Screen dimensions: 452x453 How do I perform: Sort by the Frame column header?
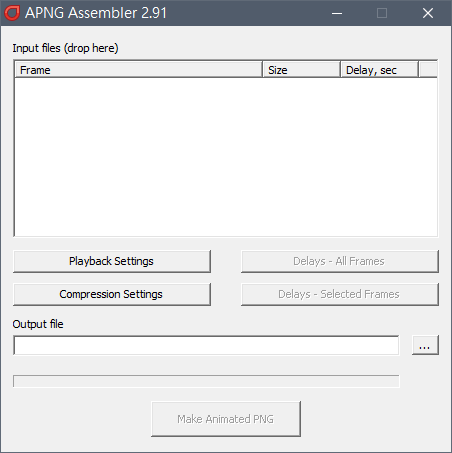point(139,70)
